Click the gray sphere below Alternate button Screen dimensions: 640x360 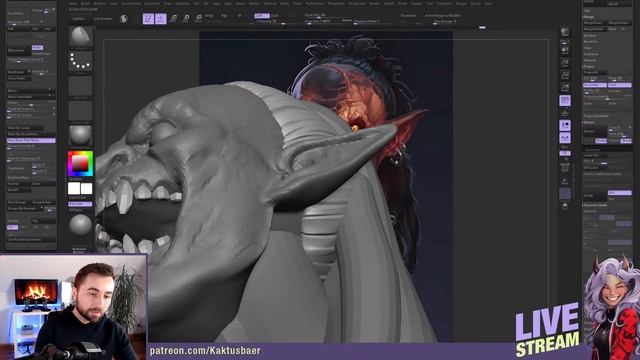coord(80,225)
